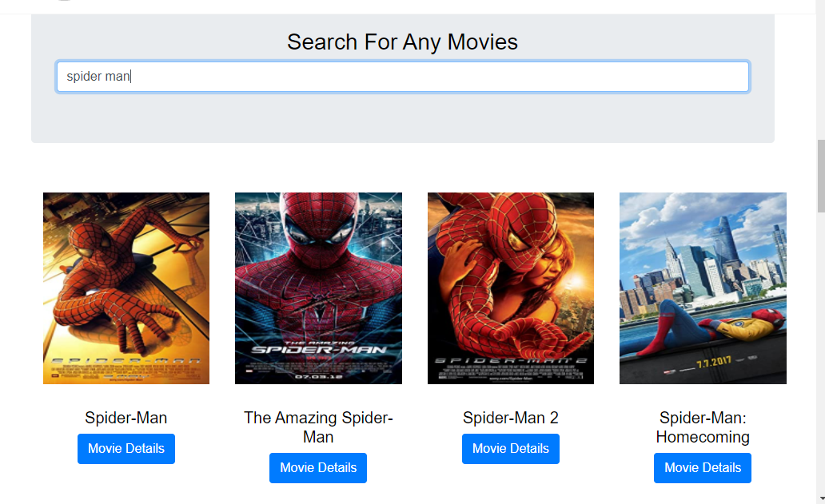Open the Spider-Man: Homecoming poster

703,288
